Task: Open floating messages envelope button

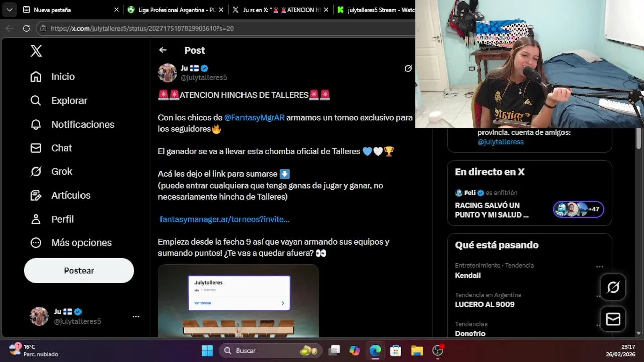Action: (x=613, y=319)
